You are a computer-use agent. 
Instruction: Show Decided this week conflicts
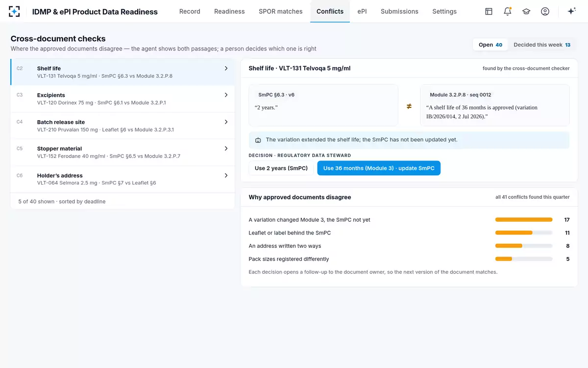pyautogui.click(x=542, y=45)
